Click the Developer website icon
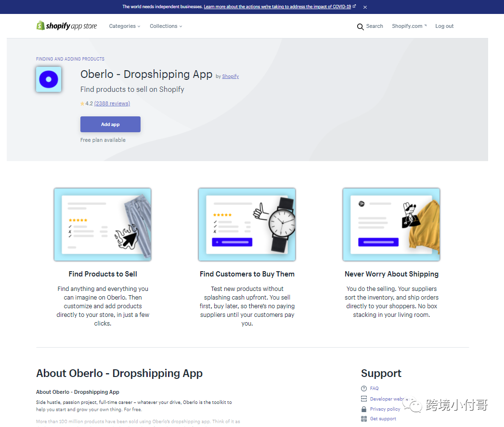Image resolution: width=504 pixels, height=427 pixels. point(364,399)
